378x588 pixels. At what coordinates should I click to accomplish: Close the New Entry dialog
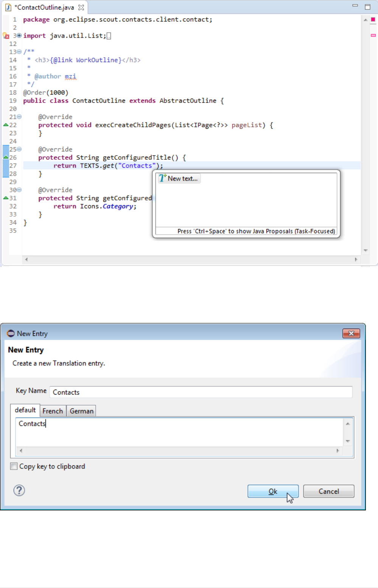click(351, 333)
